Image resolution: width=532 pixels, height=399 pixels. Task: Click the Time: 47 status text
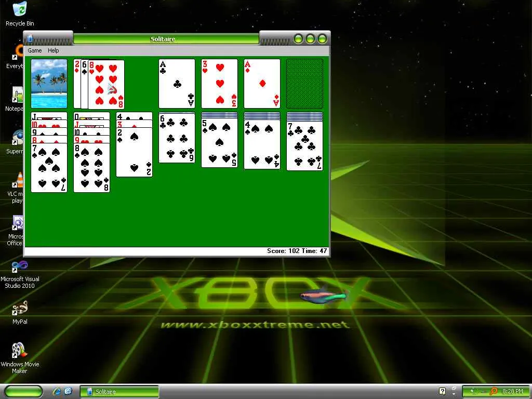click(x=314, y=251)
